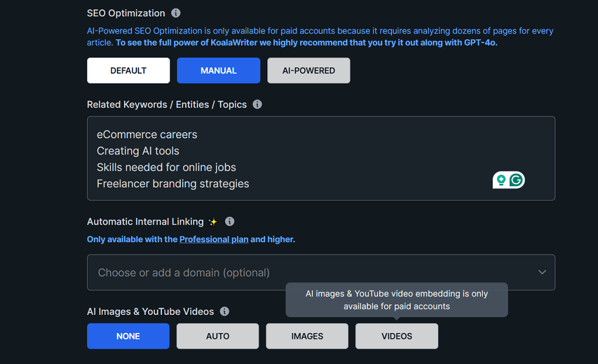Click the SEO Optimization info icon
The width and height of the screenshot is (598, 364).
176,13
